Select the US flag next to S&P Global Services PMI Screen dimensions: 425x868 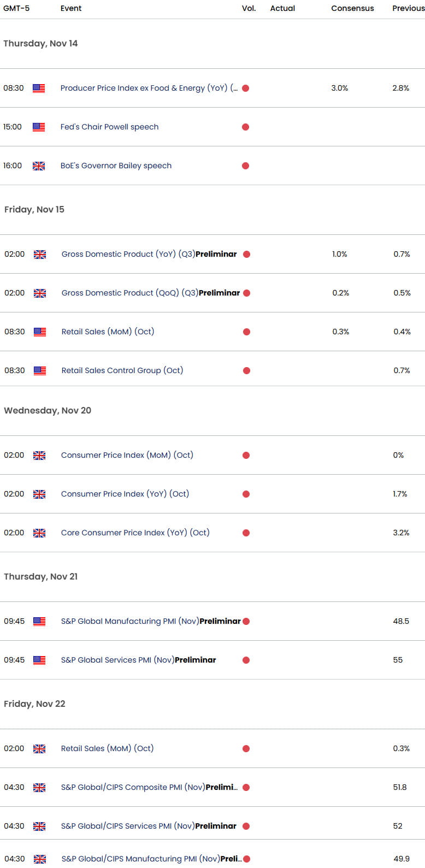pyautogui.click(x=38, y=660)
